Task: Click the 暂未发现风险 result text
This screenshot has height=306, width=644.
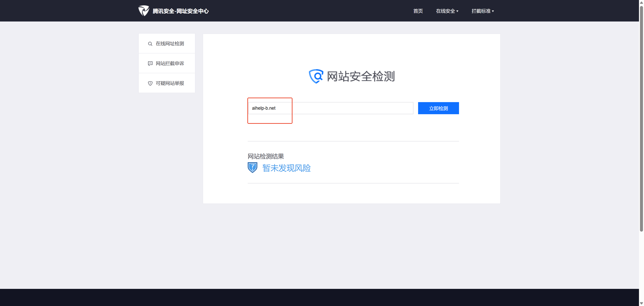Action: click(x=286, y=168)
